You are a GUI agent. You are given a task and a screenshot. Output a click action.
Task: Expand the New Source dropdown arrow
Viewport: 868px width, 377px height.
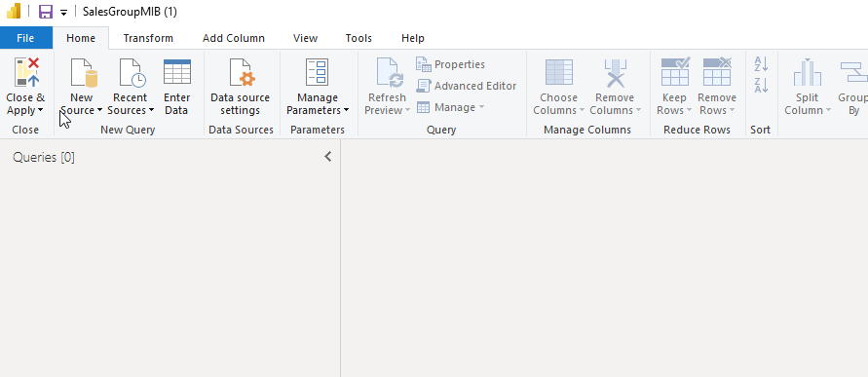coord(99,111)
